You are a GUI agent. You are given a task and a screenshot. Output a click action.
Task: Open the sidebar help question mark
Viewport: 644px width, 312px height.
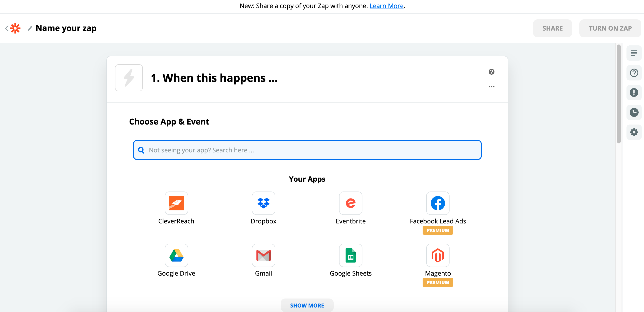tap(634, 73)
